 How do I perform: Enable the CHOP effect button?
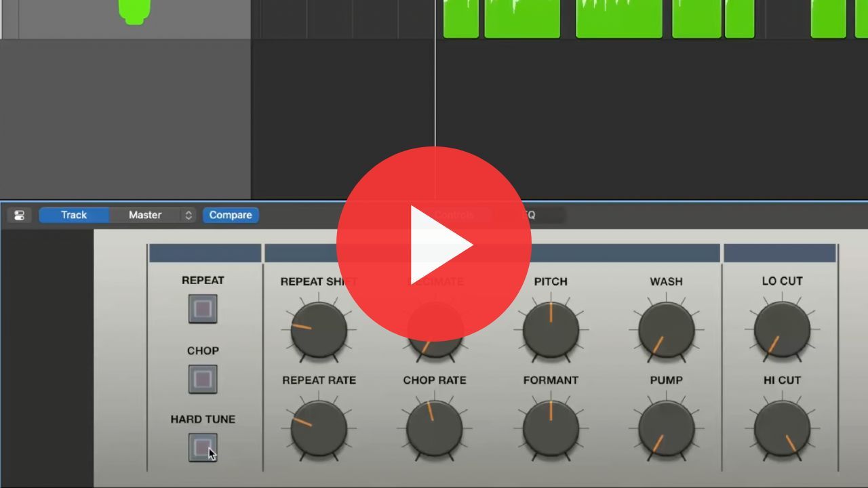[203, 380]
